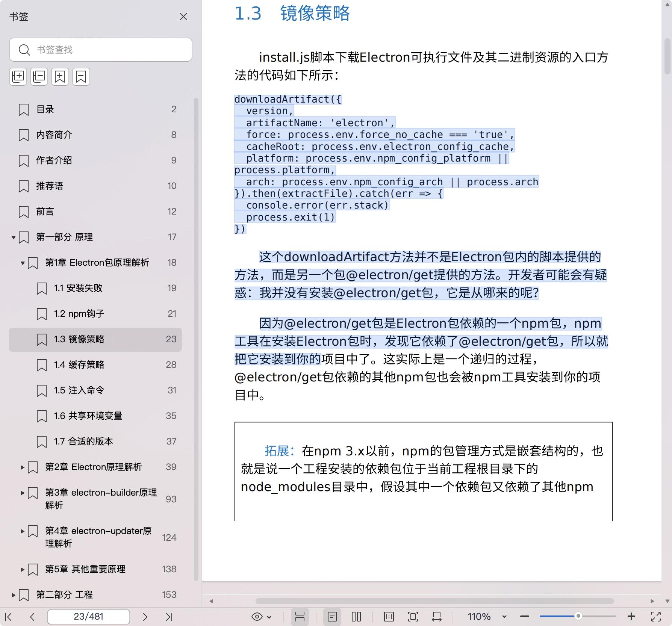Click horizontal scroll right arrow

click(x=652, y=601)
